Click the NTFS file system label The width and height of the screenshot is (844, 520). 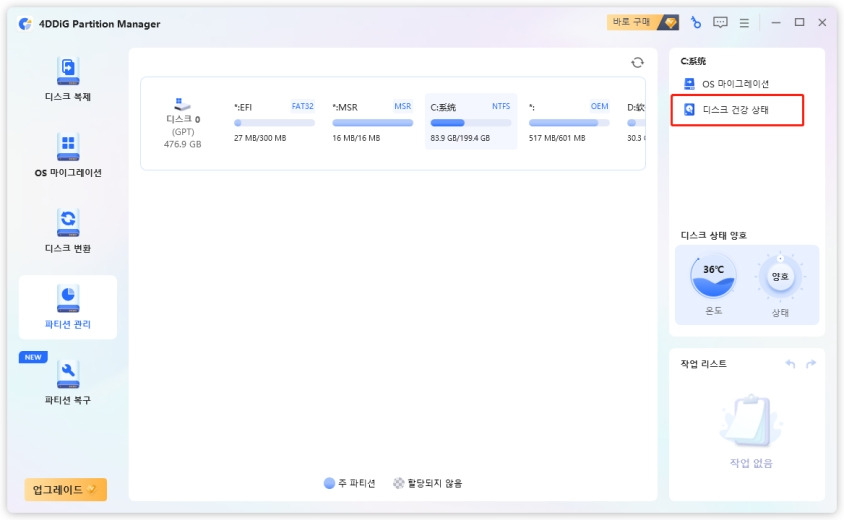(x=501, y=106)
